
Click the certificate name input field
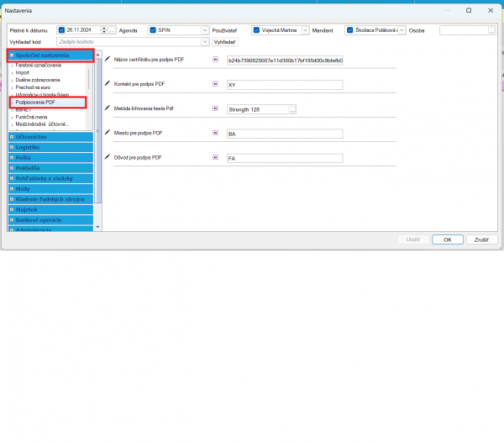pyautogui.click(x=285, y=61)
